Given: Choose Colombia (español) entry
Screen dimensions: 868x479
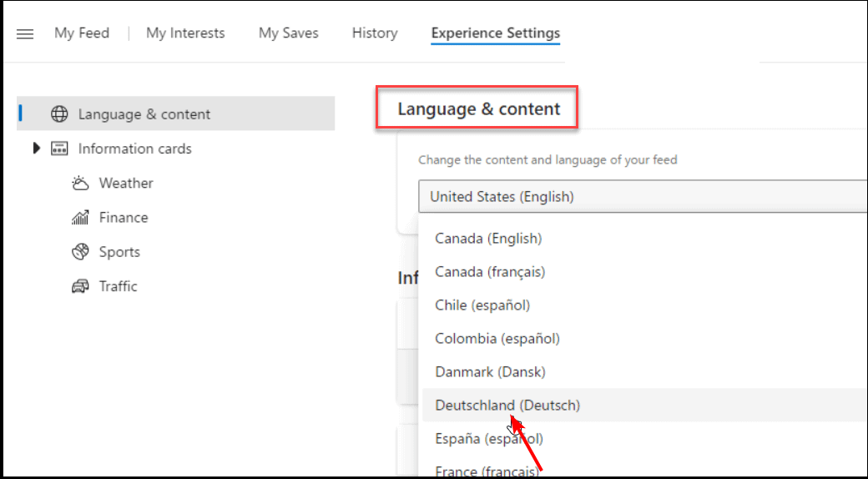Looking at the screenshot, I should coord(497,339).
